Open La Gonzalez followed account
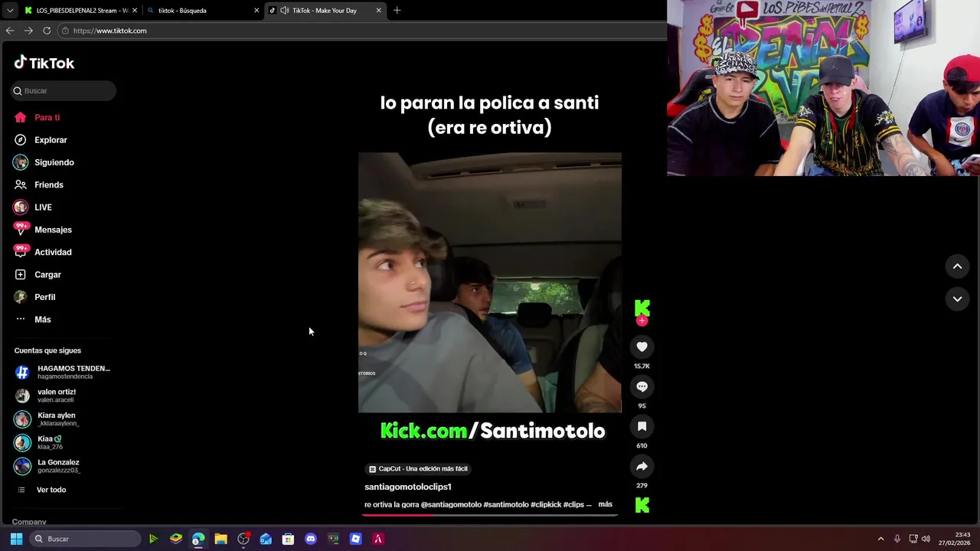Image resolution: width=980 pixels, height=551 pixels. click(x=63, y=466)
